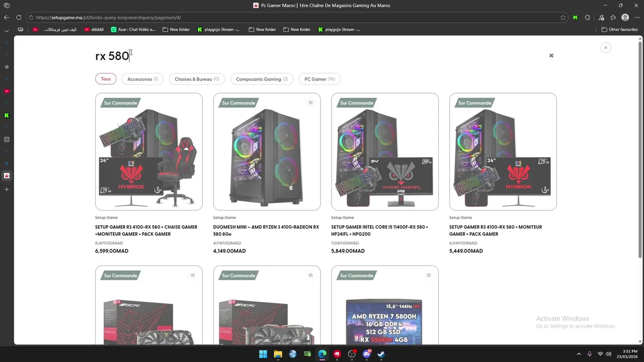Viewport: 644px width, 362px height.
Task: Open the Favourites hub icon
Action: (x=613, y=17)
